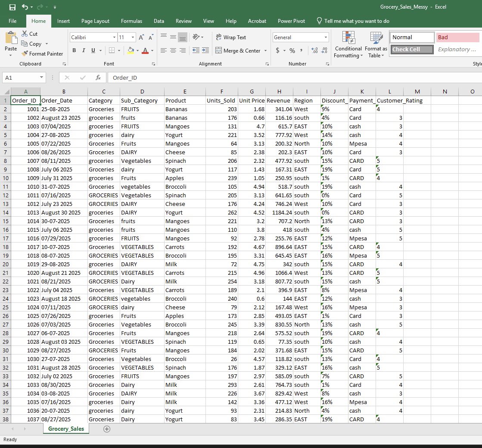Apply the Normal cell style

[412, 37]
